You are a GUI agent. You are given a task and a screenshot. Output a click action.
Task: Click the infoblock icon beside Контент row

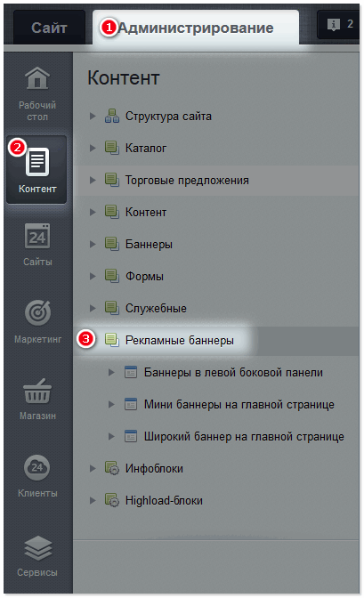112,212
